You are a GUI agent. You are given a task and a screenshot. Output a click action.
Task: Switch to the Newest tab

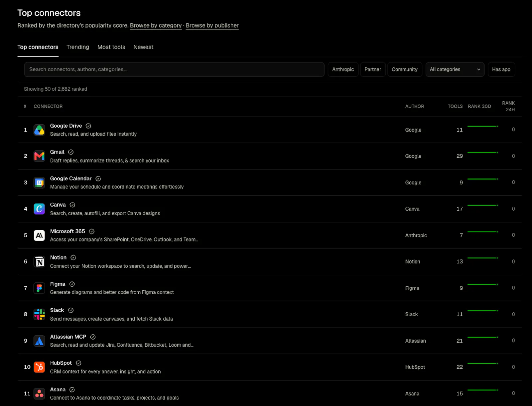[x=143, y=47]
